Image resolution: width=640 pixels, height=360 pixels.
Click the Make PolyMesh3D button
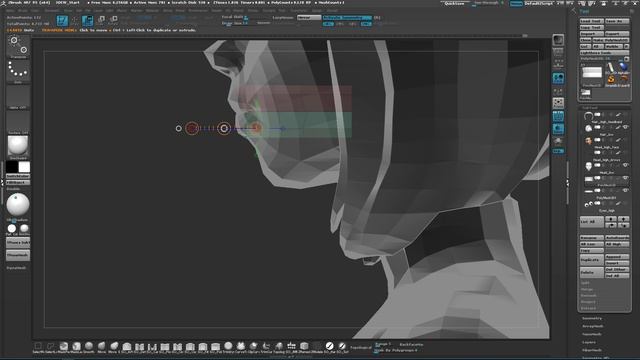pyautogui.click(x=611, y=40)
